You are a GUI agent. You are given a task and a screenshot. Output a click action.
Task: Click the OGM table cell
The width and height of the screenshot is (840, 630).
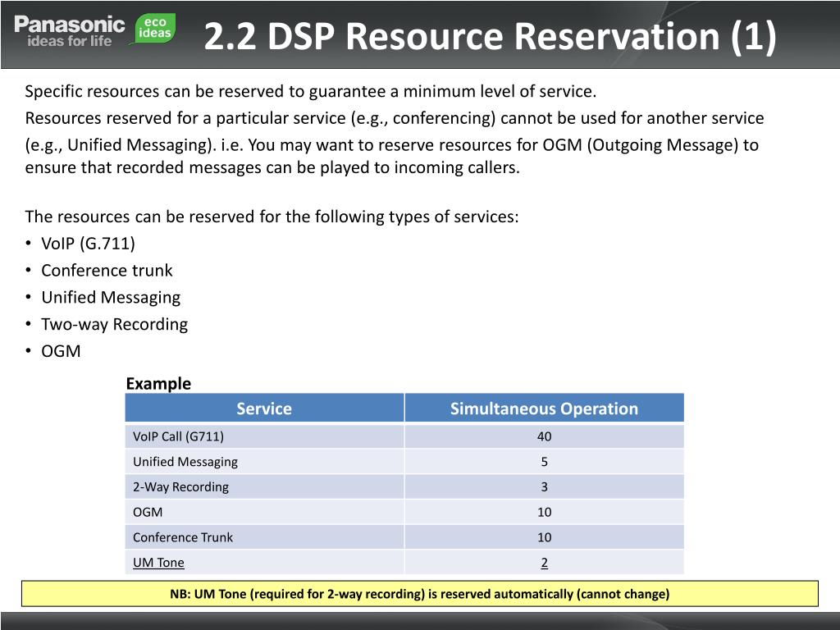(264, 512)
